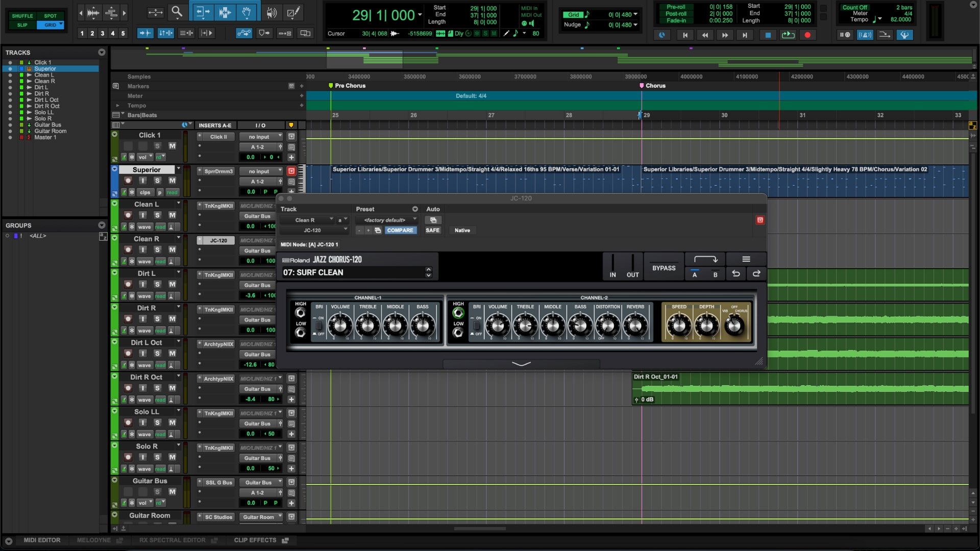Click the A to B copy arrow

coord(705,259)
